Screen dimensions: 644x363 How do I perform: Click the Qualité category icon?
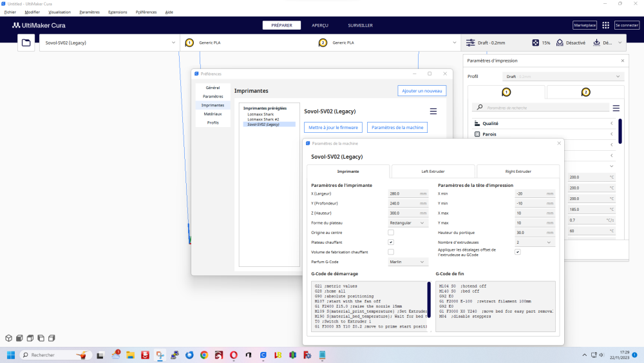[x=477, y=123]
